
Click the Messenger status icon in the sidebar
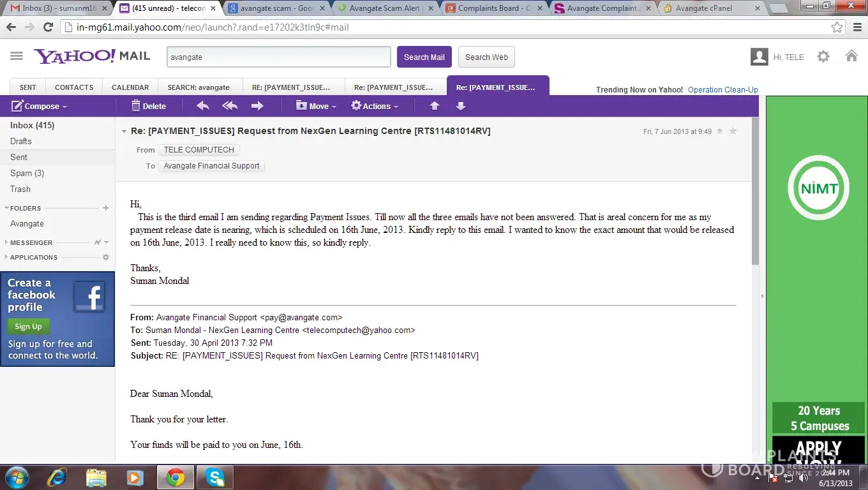(97, 242)
